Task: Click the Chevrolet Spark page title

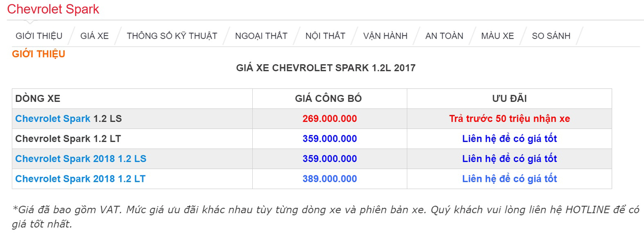Action: tap(53, 9)
